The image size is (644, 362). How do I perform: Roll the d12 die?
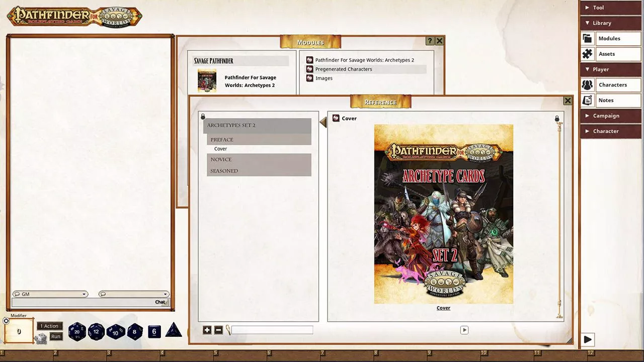pyautogui.click(x=96, y=332)
